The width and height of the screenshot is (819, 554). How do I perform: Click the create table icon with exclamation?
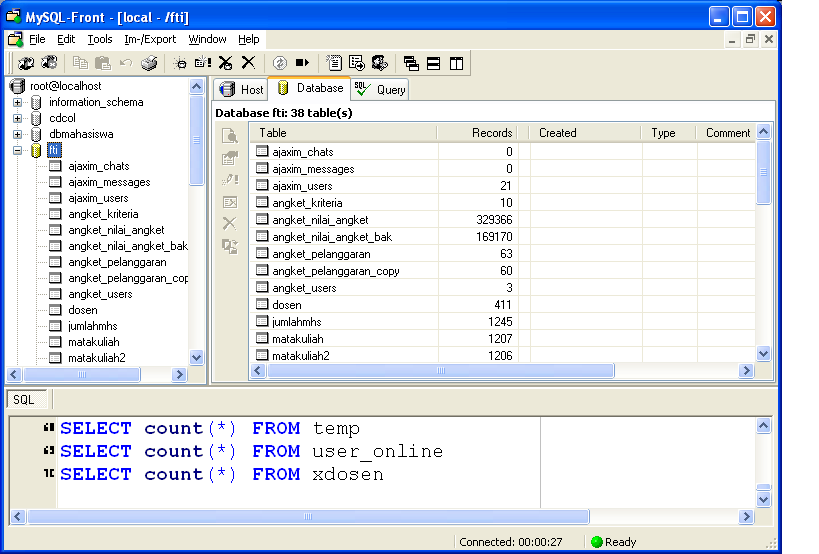coord(203,63)
